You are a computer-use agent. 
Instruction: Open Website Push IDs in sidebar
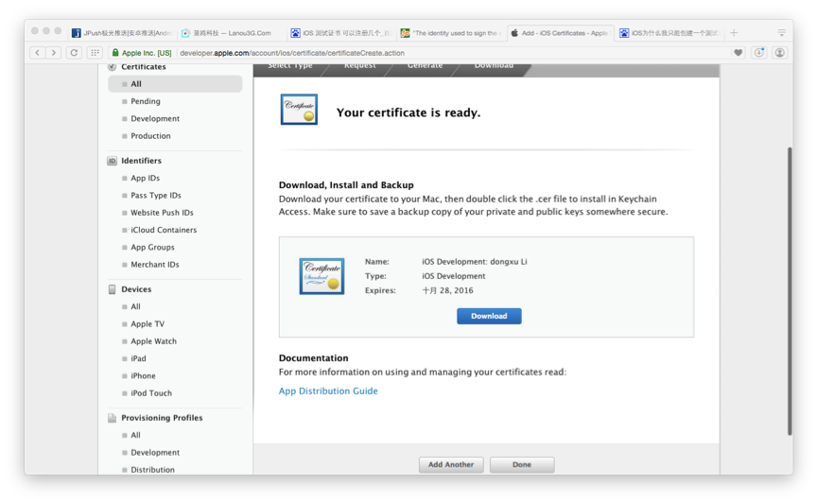(162, 213)
